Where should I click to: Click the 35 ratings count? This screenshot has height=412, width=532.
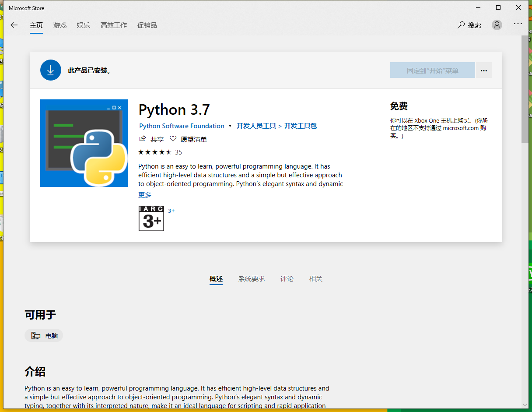click(178, 152)
